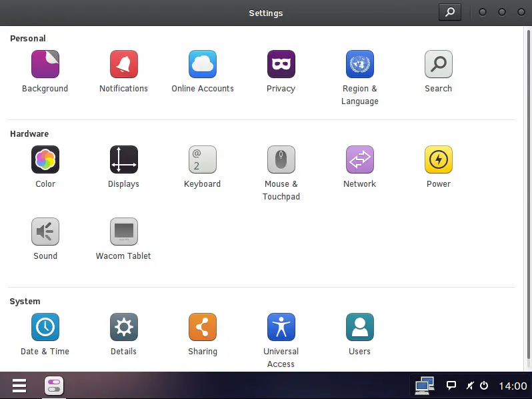
Task: Open Date & Time settings
Action: [x=45, y=328]
